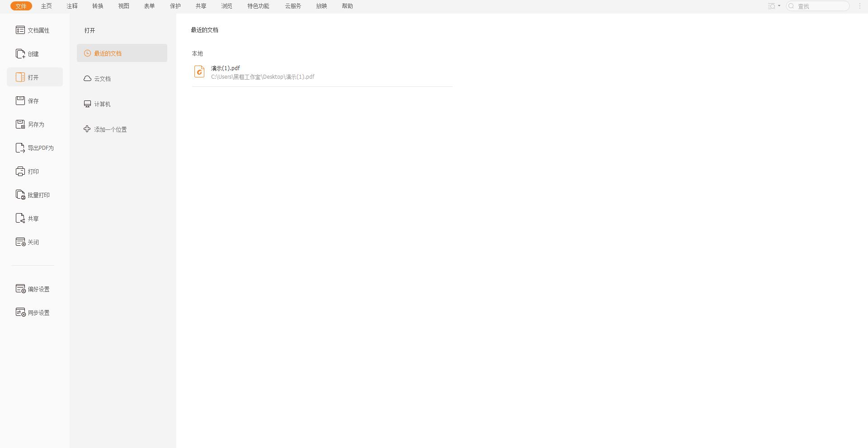This screenshot has width=868, height=448.
Task: Open the 特色功能 tab
Action: point(258,6)
